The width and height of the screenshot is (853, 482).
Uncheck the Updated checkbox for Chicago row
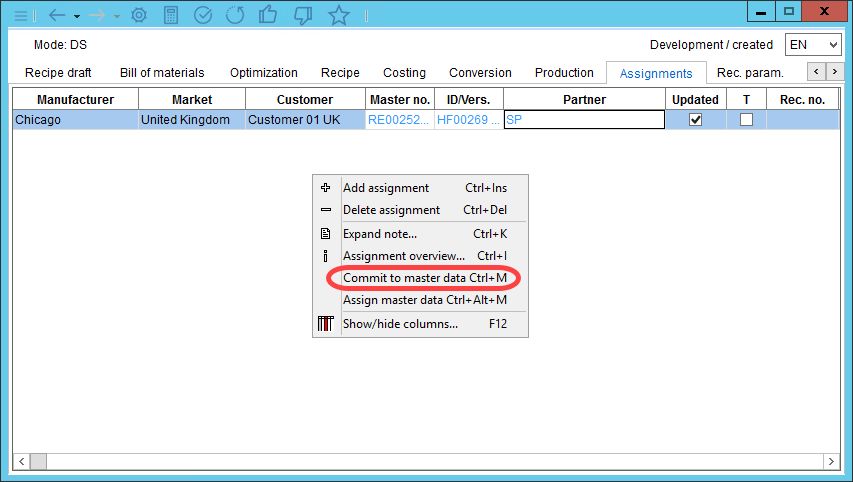tap(695, 120)
